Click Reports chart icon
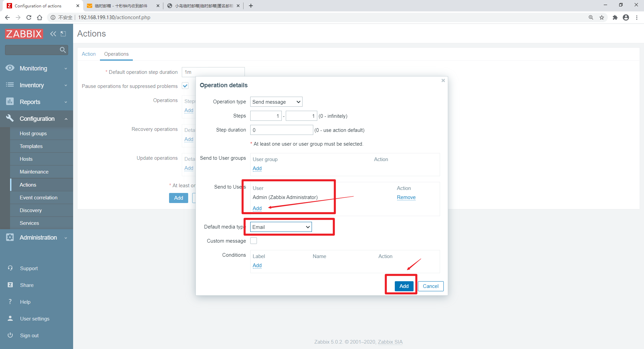This screenshot has width=644, height=349. pos(10,101)
